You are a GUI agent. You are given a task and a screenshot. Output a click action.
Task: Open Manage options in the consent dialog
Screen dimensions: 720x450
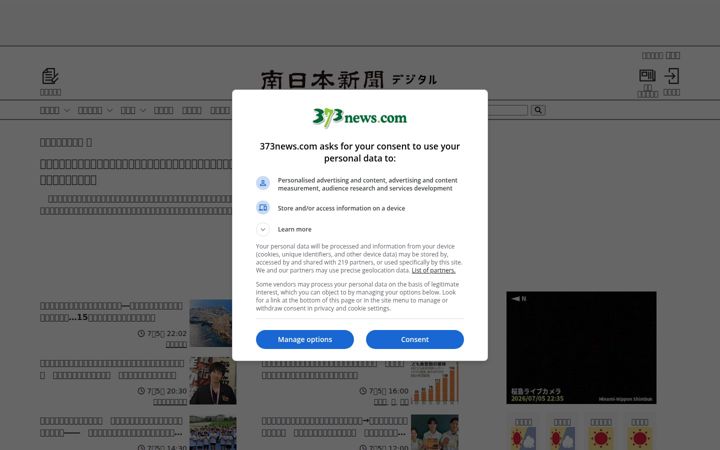click(x=304, y=339)
